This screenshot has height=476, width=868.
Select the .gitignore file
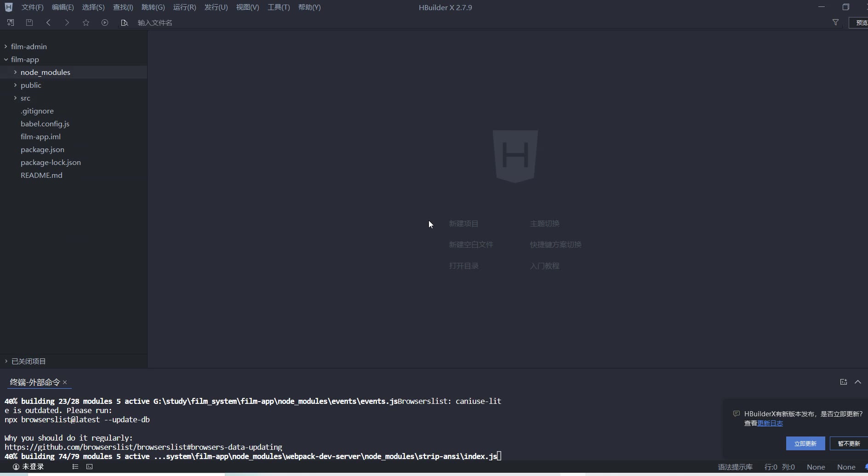(x=37, y=111)
